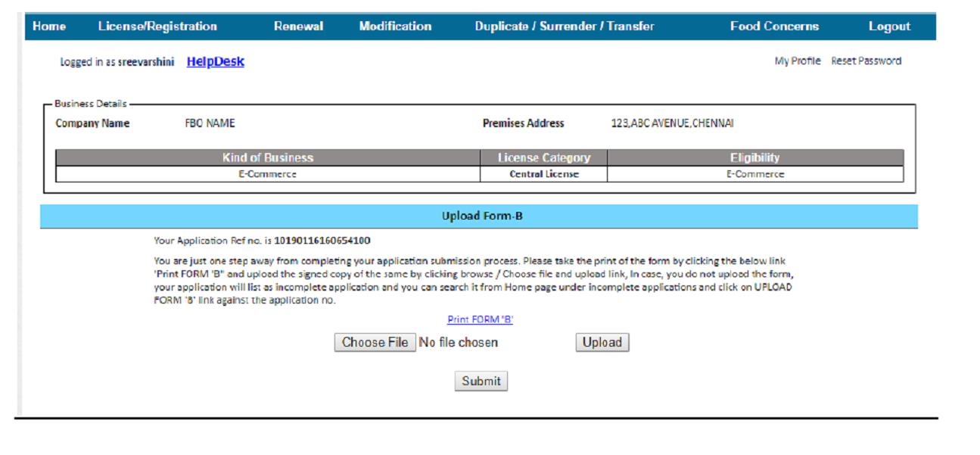Click the License Category column header
980x455 pixels.
(543, 158)
